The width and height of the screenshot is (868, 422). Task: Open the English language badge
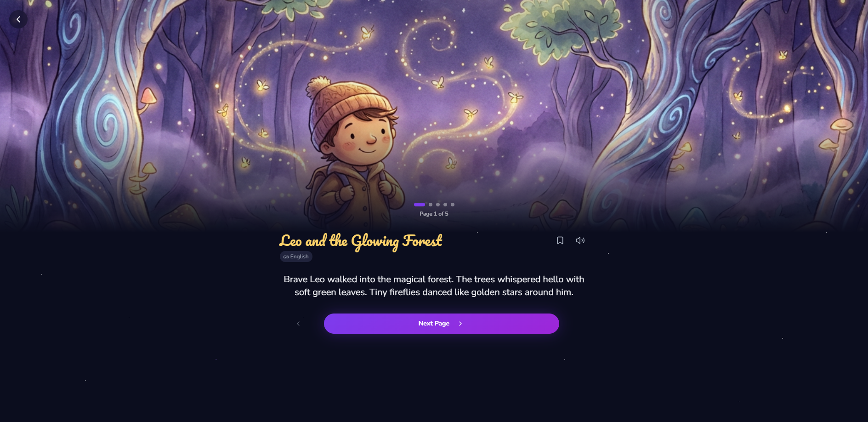point(296,257)
